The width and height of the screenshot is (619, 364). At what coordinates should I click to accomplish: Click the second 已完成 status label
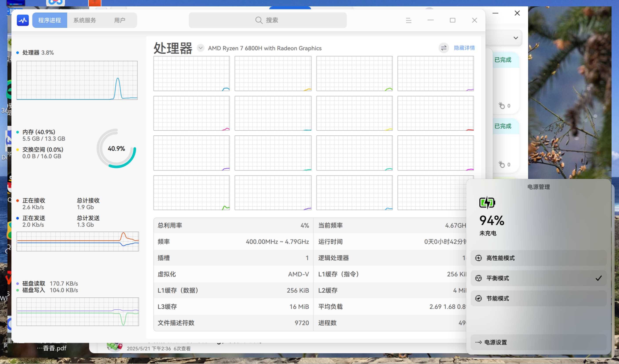pyautogui.click(x=503, y=126)
